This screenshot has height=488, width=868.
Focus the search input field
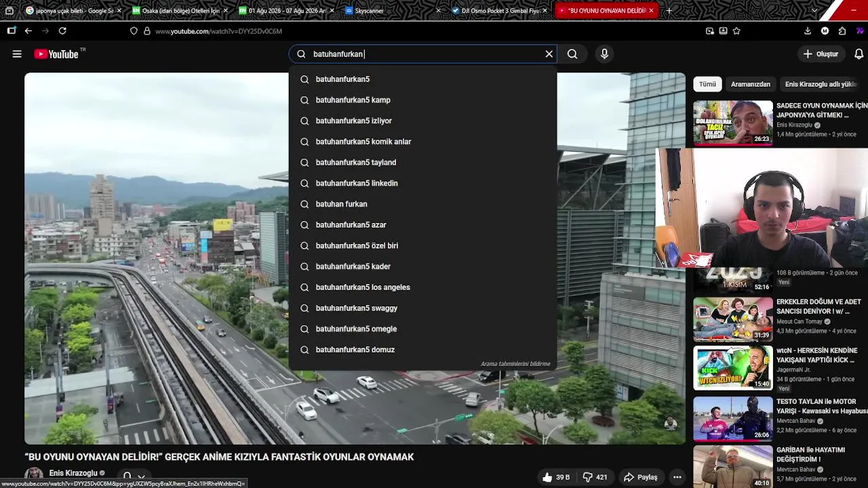[x=424, y=54]
